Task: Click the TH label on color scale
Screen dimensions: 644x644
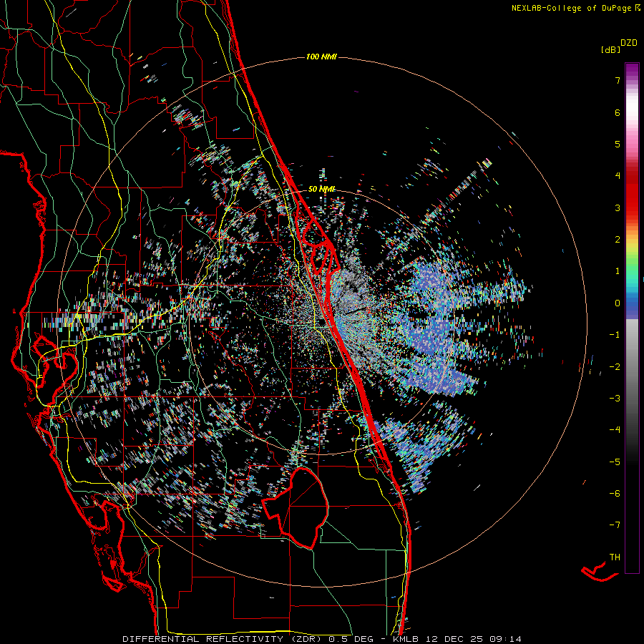Action: (x=615, y=557)
